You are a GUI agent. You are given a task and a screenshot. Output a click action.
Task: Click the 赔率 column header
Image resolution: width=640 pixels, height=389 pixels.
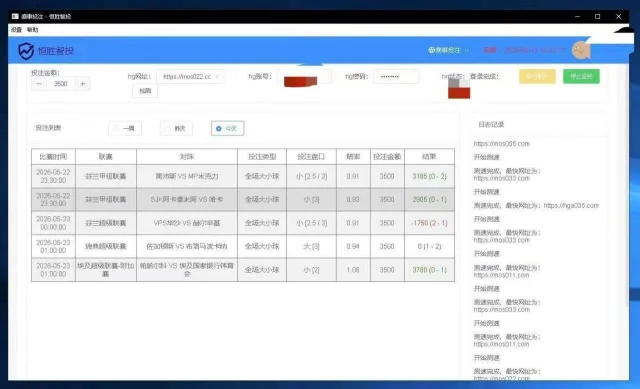tap(353, 157)
